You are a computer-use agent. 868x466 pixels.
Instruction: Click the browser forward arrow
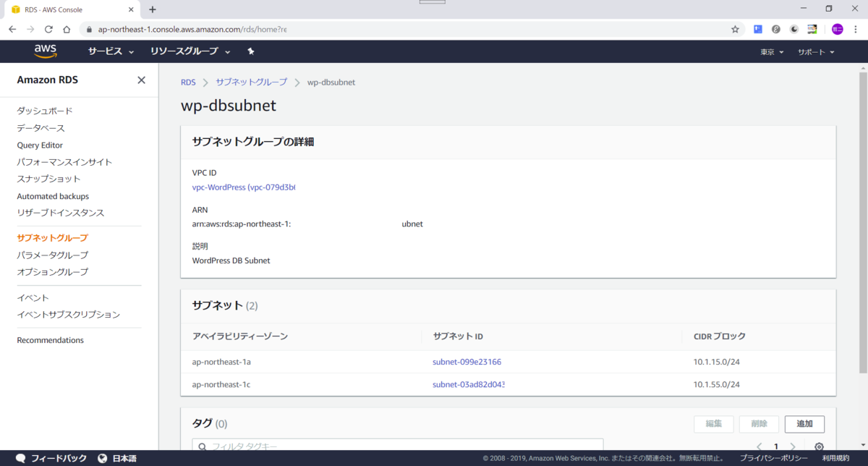pos(30,30)
